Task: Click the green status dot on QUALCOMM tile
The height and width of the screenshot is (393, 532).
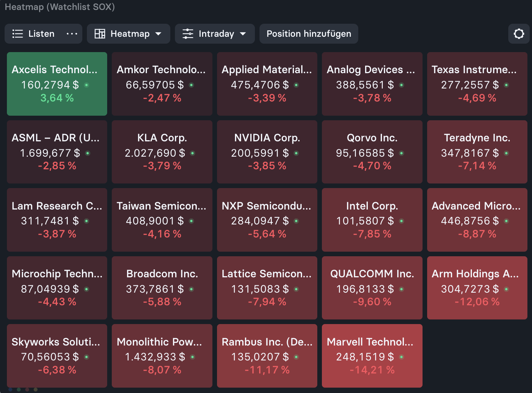Action: pyautogui.click(x=401, y=289)
